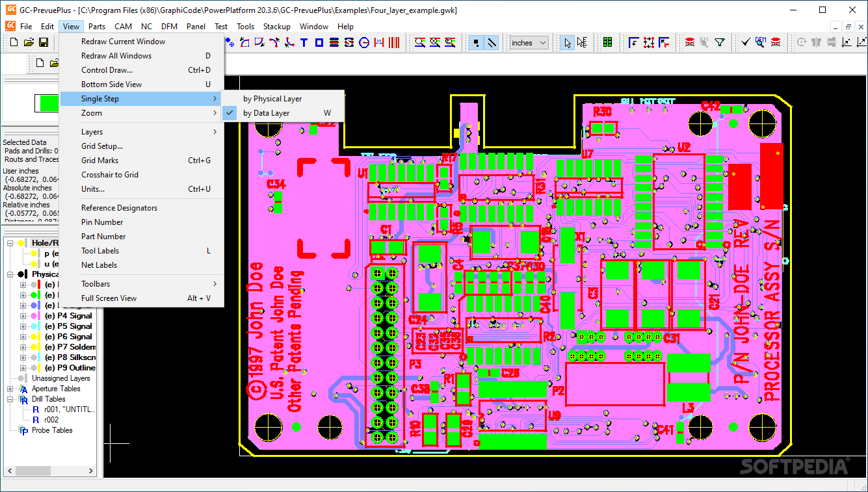This screenshot has width=868, height=492.
Task: Click Crosshair to Grid entry
Action: (x=141, y=175)
